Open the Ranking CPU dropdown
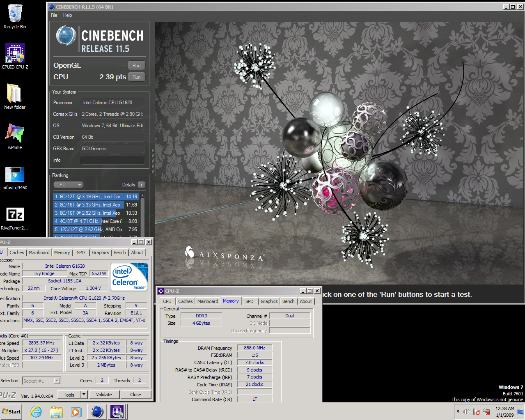This screenshot has height=420, width=525. click(x=69, y=185)
